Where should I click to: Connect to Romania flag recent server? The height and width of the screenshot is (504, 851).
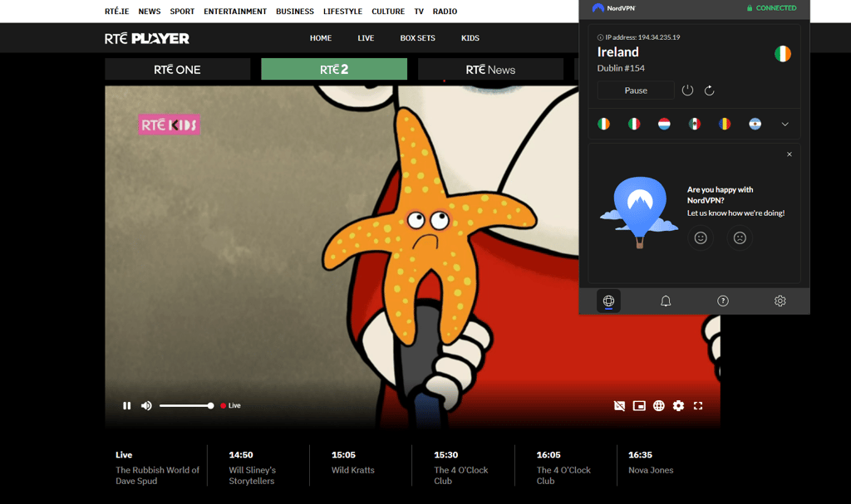(x=725, y=125)
